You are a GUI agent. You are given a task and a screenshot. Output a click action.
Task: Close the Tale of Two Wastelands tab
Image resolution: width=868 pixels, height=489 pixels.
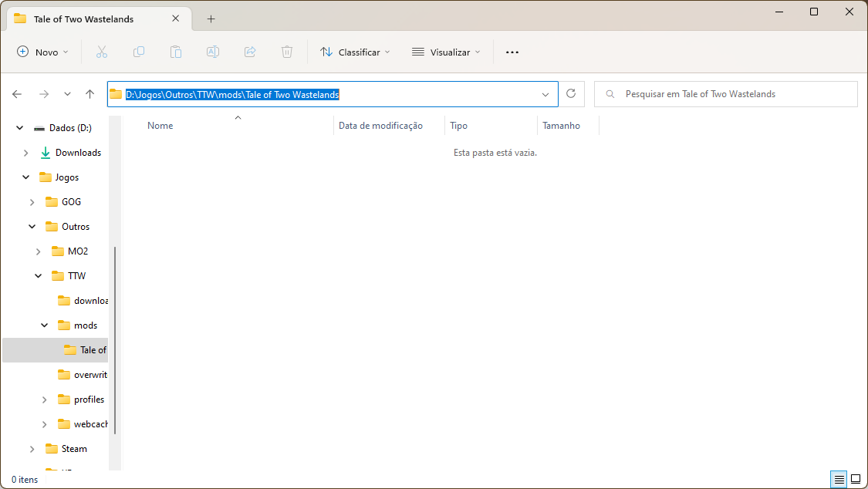[175, 19]
